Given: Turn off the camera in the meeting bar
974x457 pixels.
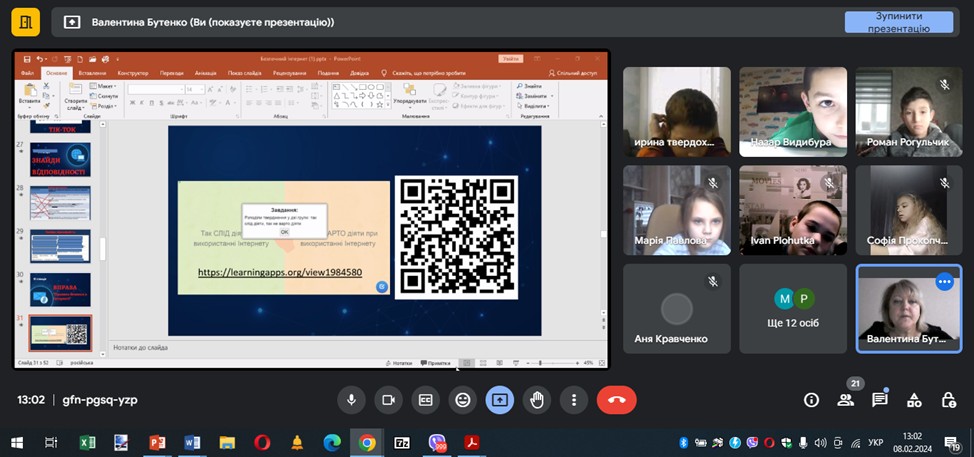Looking at the screenshot, I should click(388, 400).
